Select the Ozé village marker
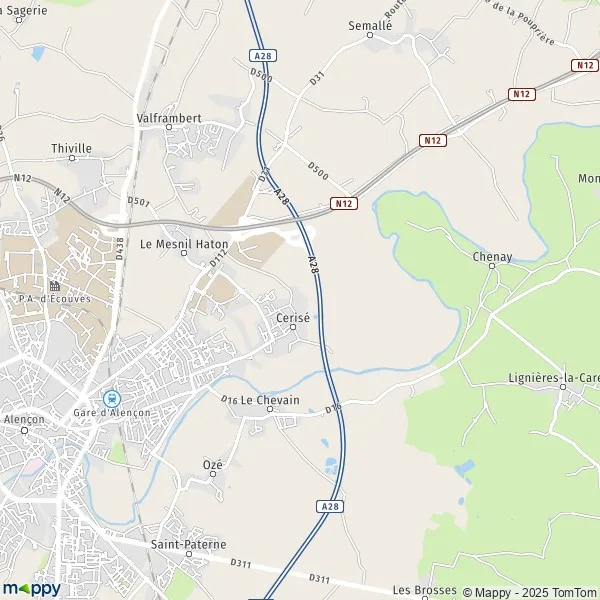 coord(213,474)
